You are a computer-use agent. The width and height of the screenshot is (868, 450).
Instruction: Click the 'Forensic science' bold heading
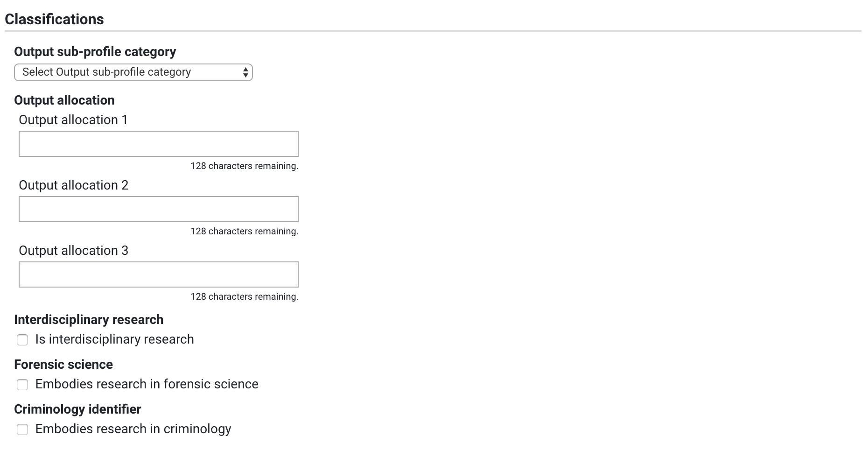(63, 365)
